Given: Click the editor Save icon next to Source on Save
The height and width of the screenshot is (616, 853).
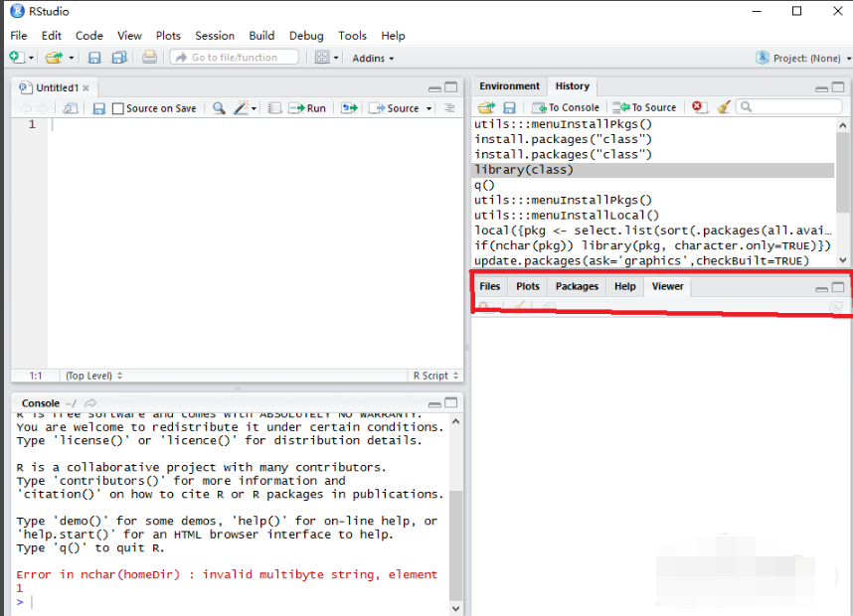Looking at the screenshot, I should click(x=98, y=108).
